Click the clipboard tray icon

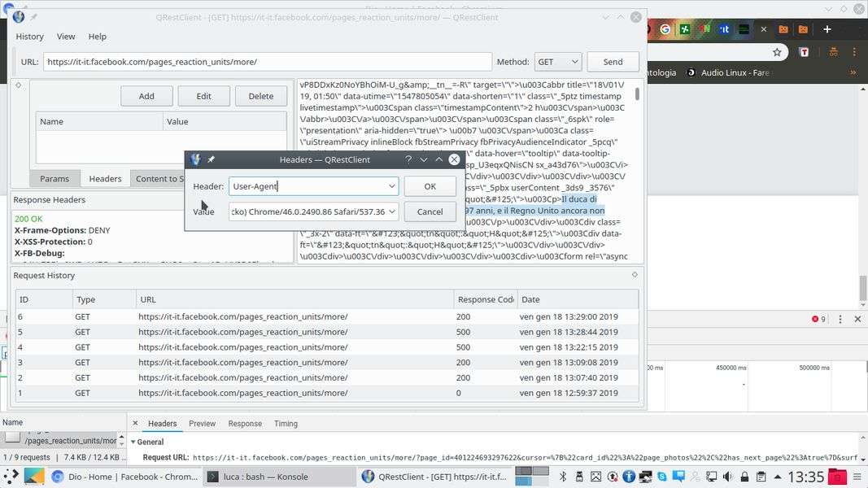[x=761, y=477]
